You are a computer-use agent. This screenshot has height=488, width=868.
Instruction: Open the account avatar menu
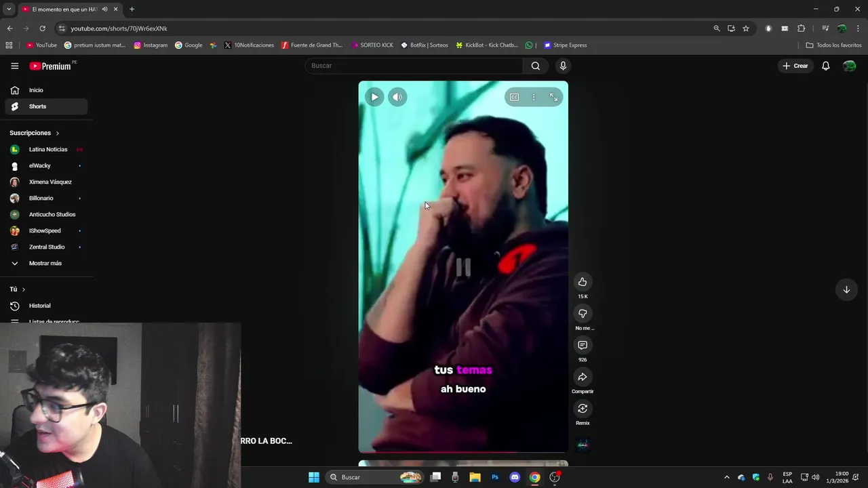(x=849, y=66)
